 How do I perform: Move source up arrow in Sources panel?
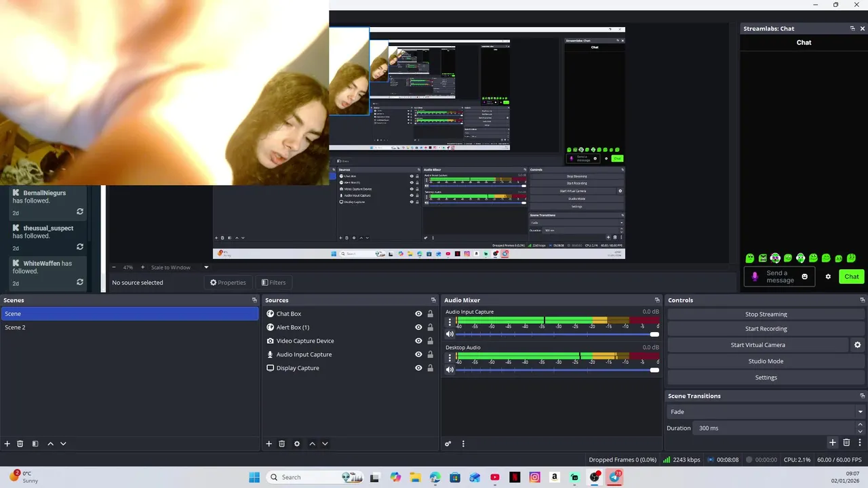[312, 444]
